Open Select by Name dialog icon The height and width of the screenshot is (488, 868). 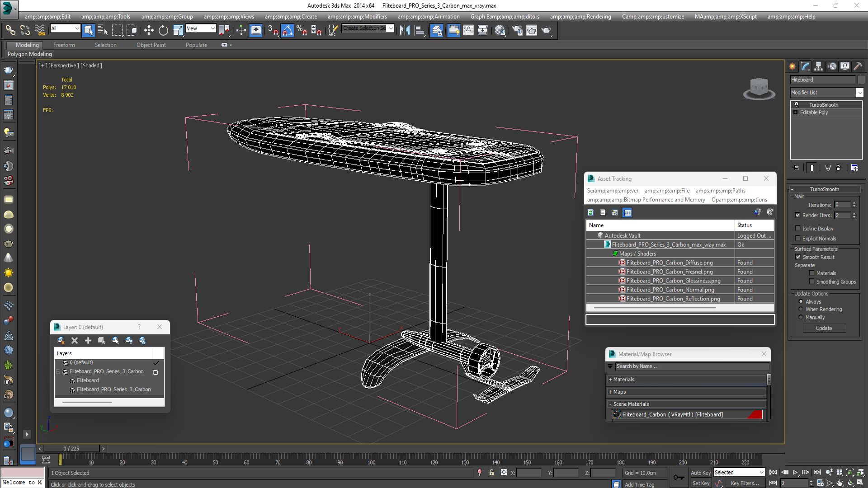point(103,30)
